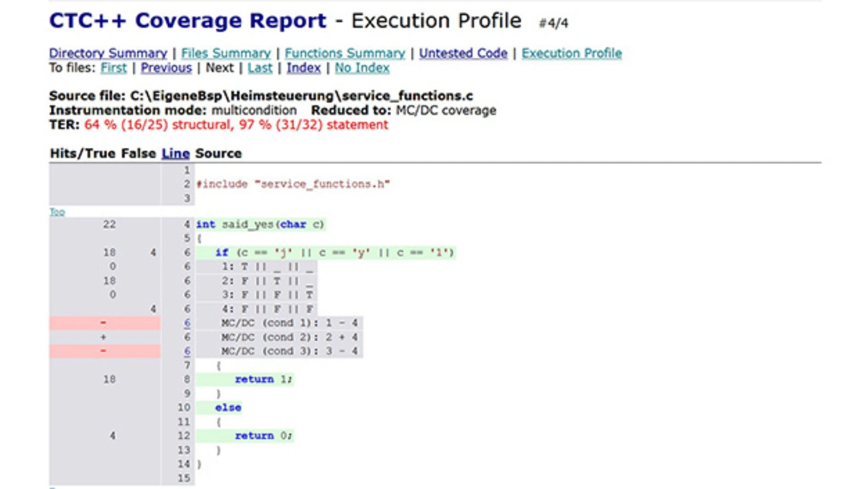
Task: Open the Index link
Action: click(x=303, y=68)
